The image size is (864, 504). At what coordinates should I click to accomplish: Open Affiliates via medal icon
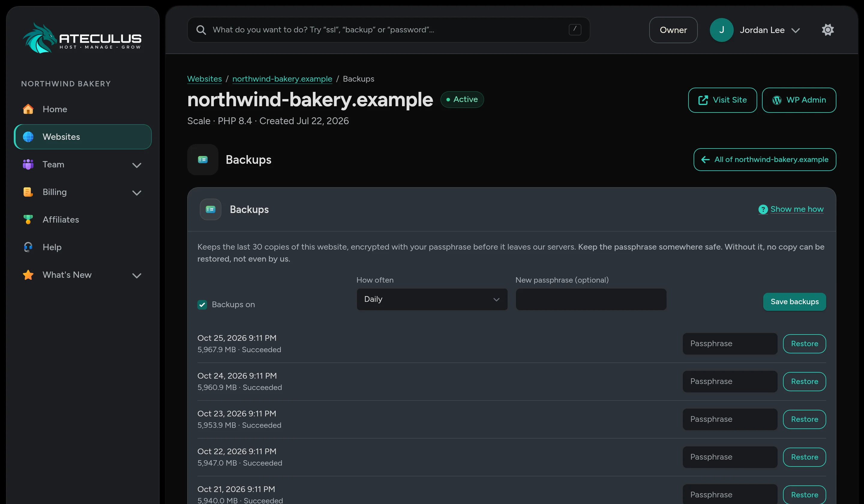click(28, 219)
